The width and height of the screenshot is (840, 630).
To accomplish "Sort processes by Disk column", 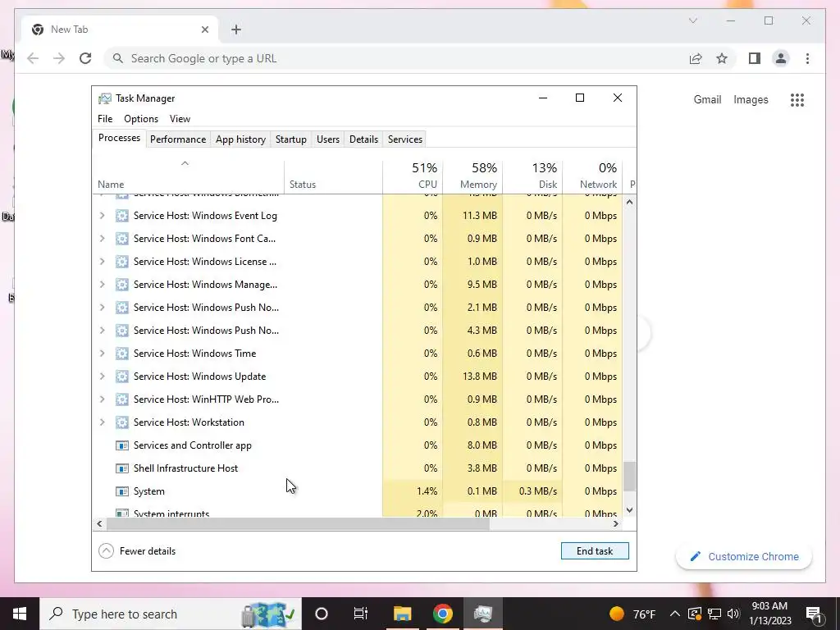I will click(532, 177).
